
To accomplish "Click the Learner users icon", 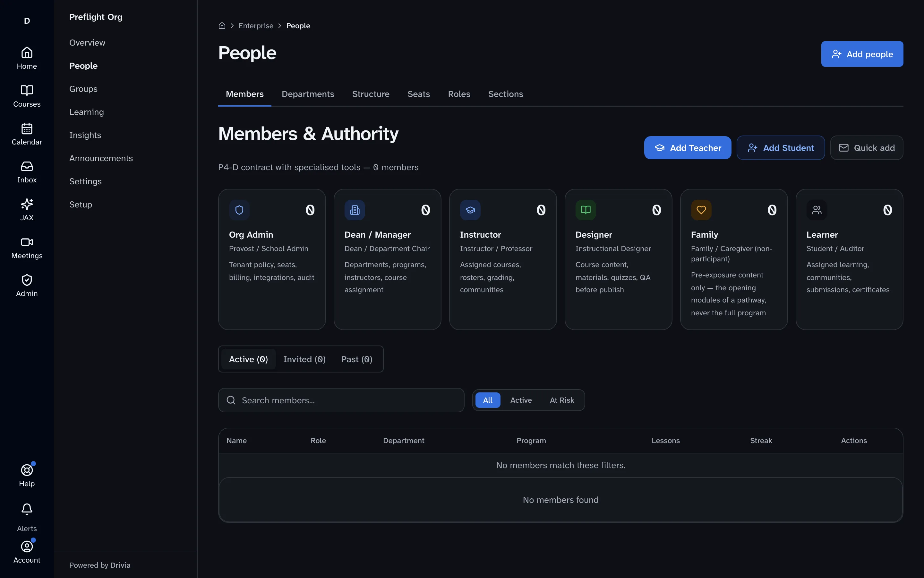I will coord(817,210).
